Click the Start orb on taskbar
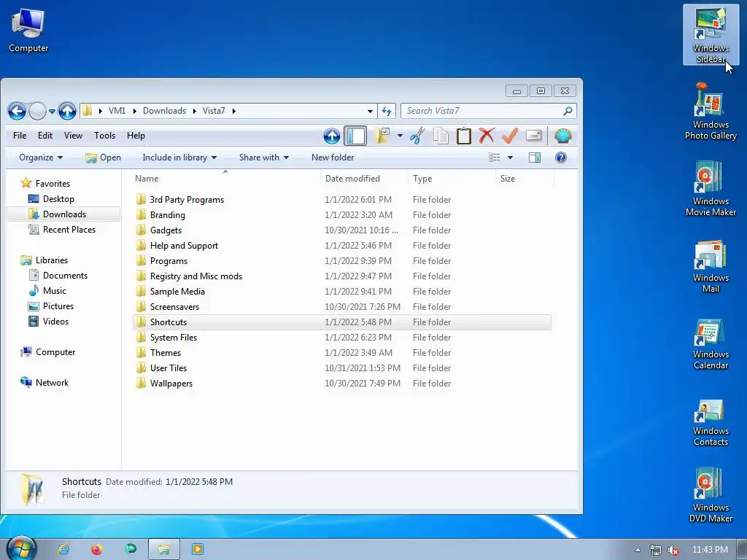The width and height of the screenshot is (747, 560). [x=21, y=548]
